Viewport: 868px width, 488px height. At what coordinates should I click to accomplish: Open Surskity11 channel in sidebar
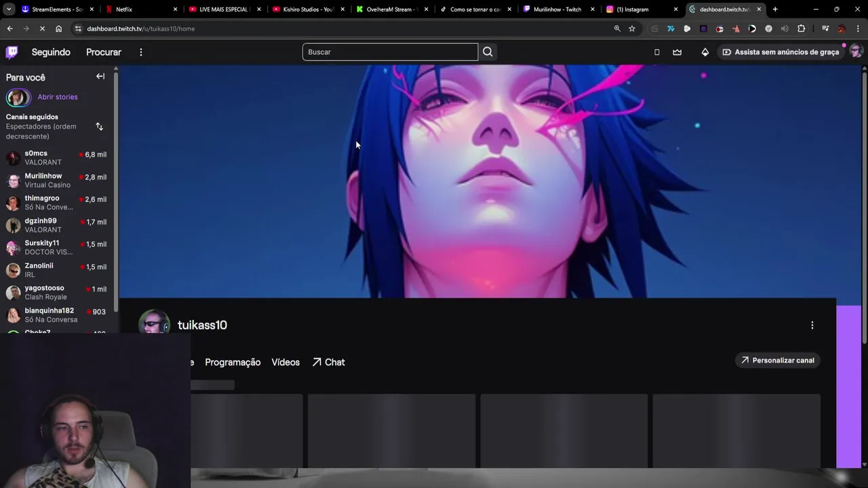[x=58, y=247]
